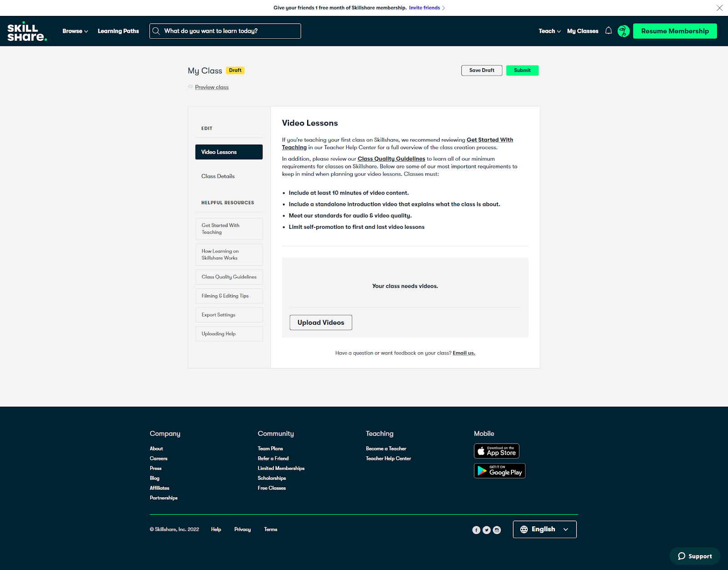Click the Upload Videos button
This screenshot has width=728, height=570.
[x=321, y=323]
